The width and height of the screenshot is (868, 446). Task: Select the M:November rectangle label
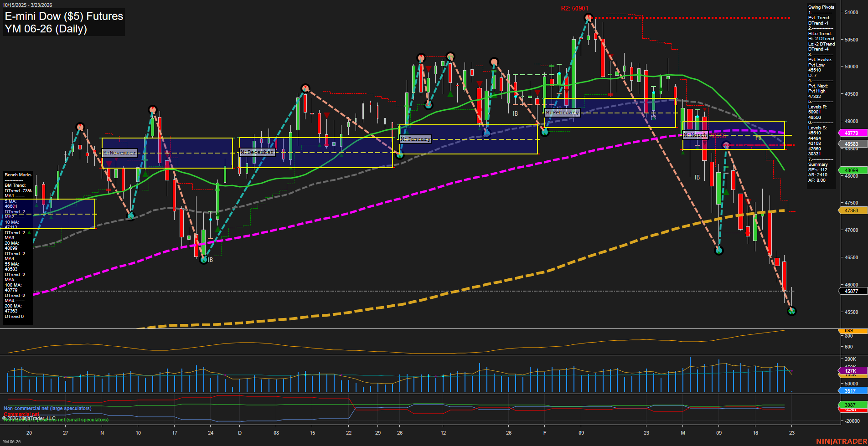pos(119,153)
